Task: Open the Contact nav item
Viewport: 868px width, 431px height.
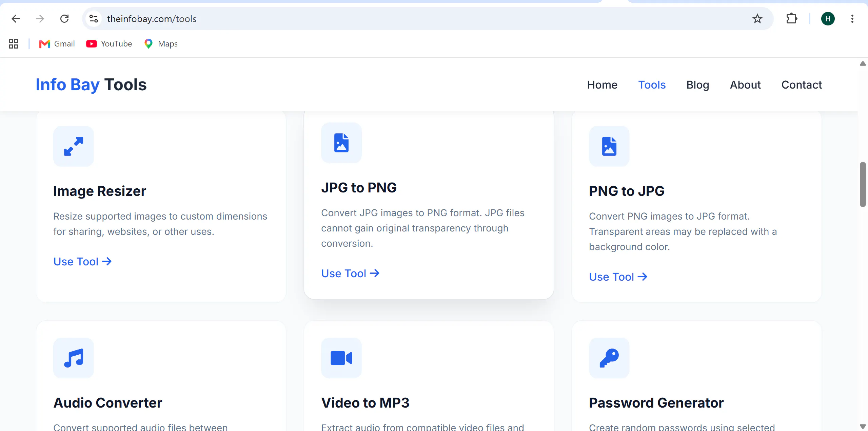Action: click(802, 85)
